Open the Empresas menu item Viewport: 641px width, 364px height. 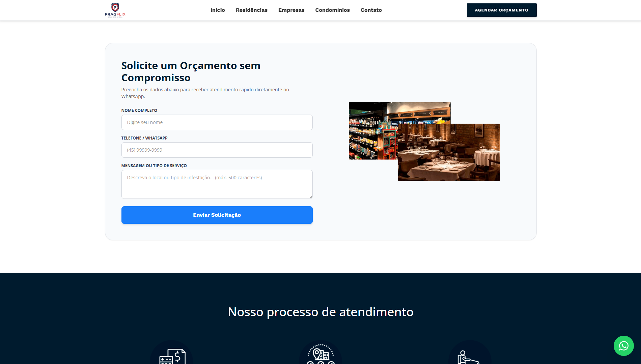[291, 10]
